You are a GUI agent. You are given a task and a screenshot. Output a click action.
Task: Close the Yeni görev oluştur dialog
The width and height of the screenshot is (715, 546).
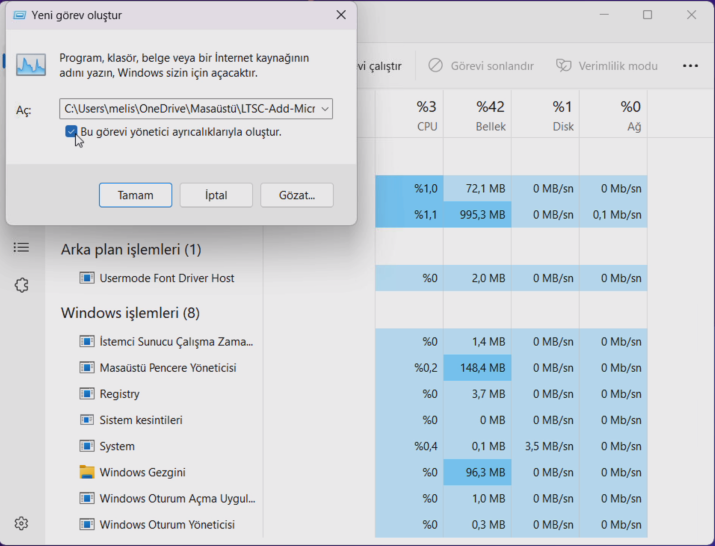[x=341, y=15]
